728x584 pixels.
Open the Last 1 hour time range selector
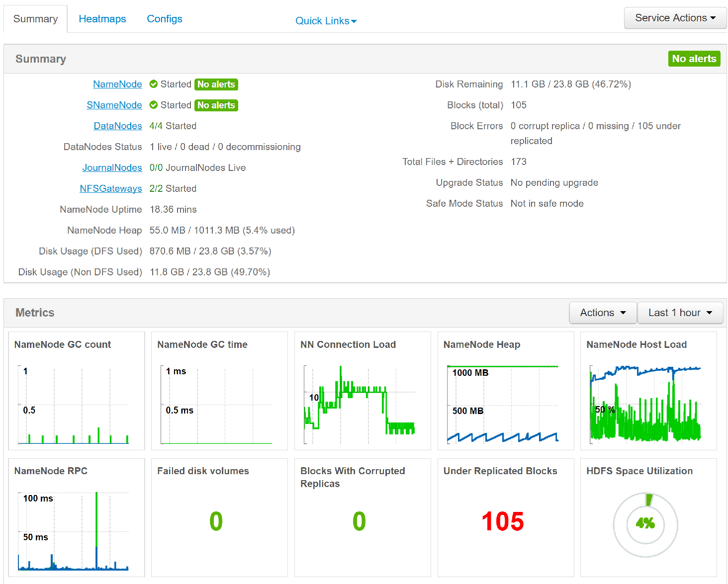(x=680, y=313)
